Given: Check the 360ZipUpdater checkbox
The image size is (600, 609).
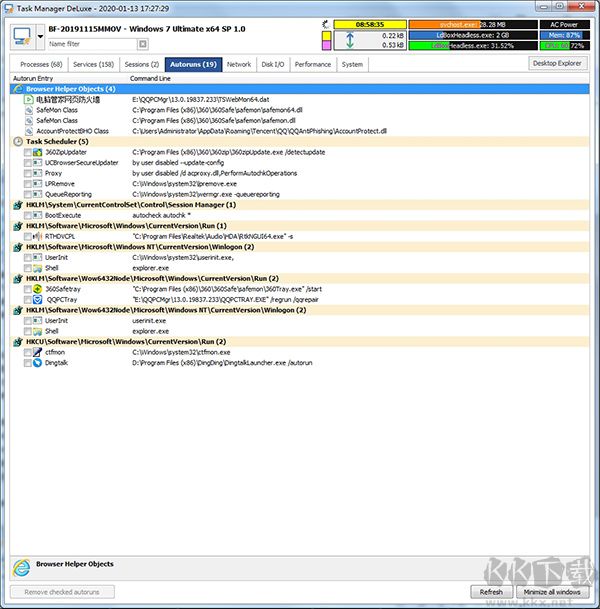Looking at the screenshot, I should tap(28, 152).
